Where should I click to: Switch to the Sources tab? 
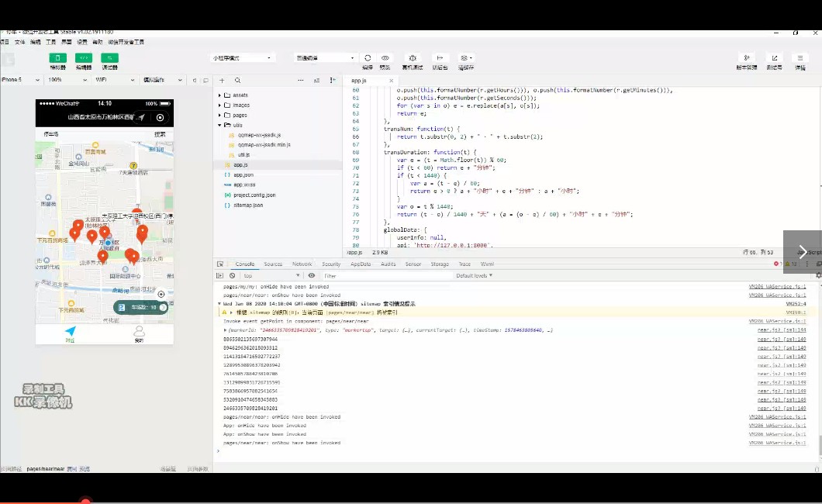point(273,264)
